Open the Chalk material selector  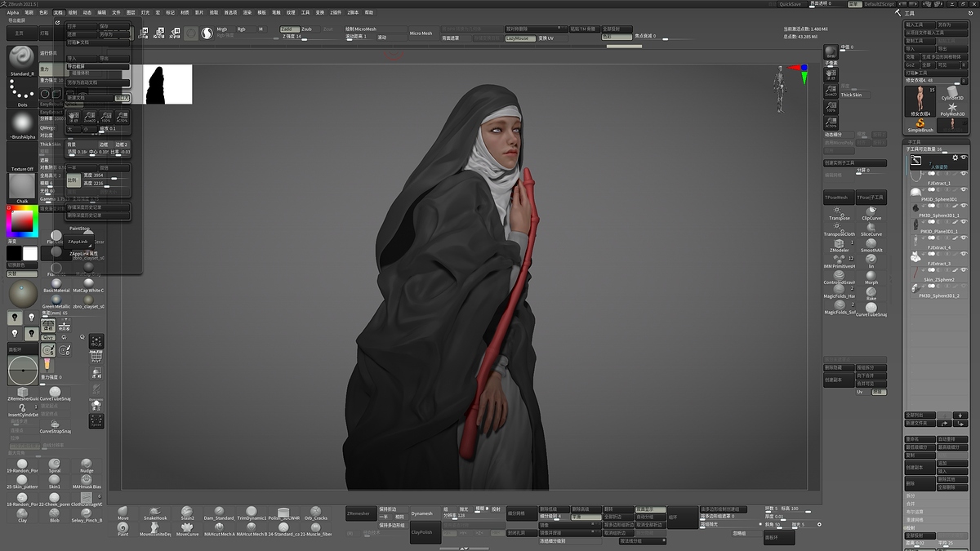tap(22, 189)
